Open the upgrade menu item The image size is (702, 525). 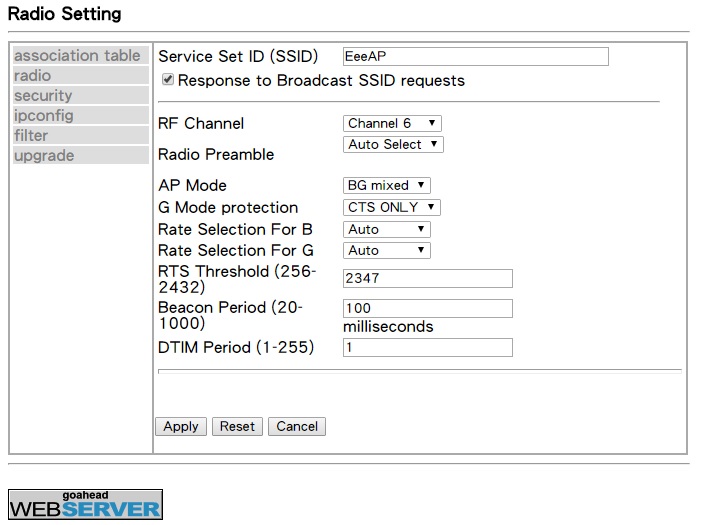81,155
